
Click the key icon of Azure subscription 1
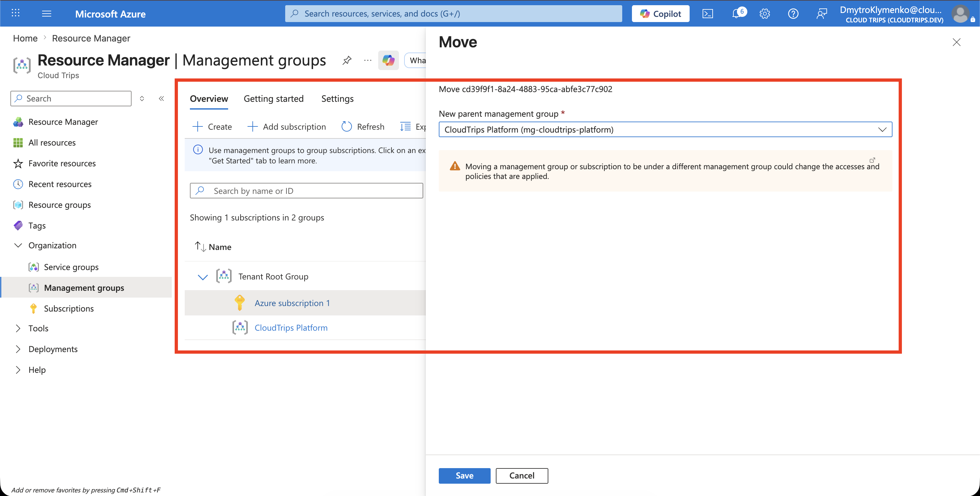(x=239, y=303)
